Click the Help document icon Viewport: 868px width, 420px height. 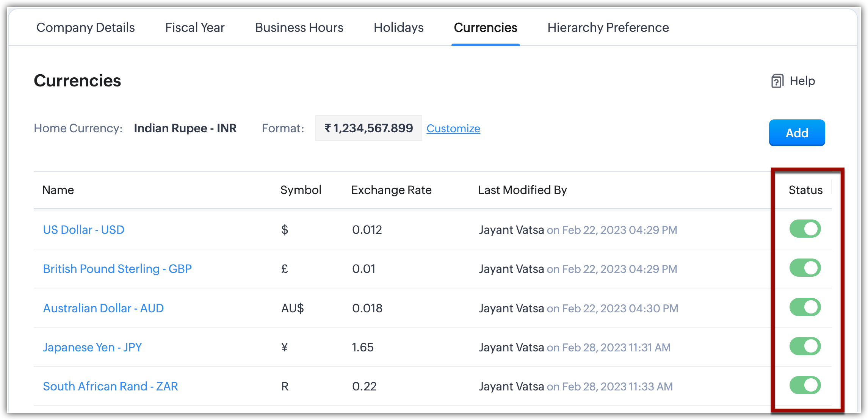pos(777,81)
